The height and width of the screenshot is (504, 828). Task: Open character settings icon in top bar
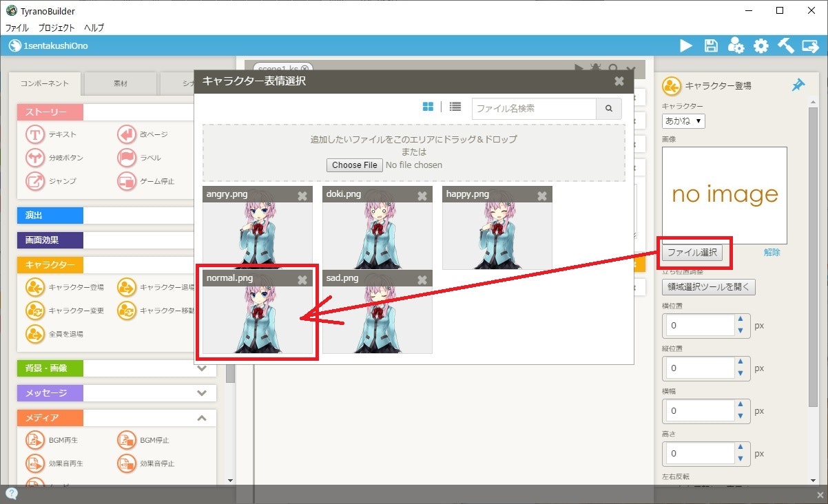click(736, 45)
